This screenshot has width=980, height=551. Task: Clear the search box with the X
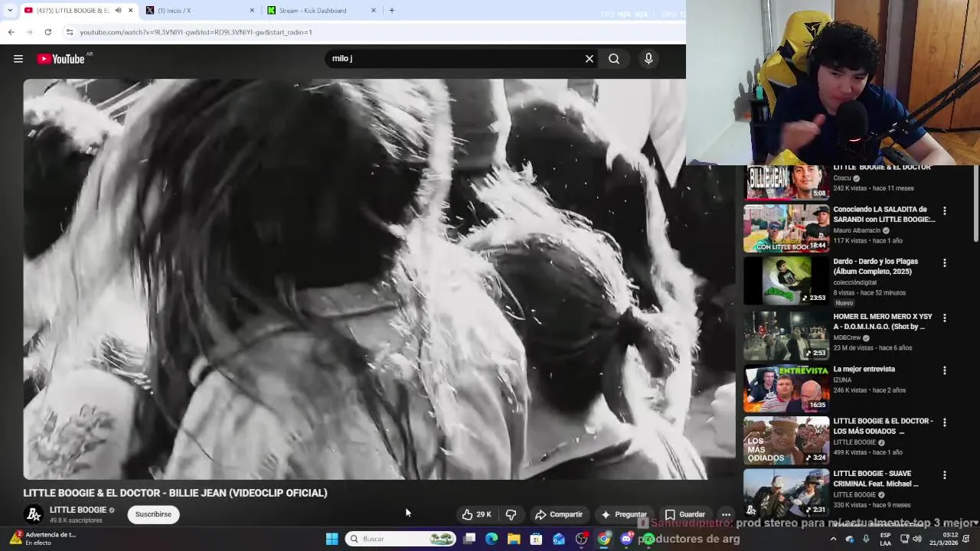pyautogui.click(x=590, y=59)
